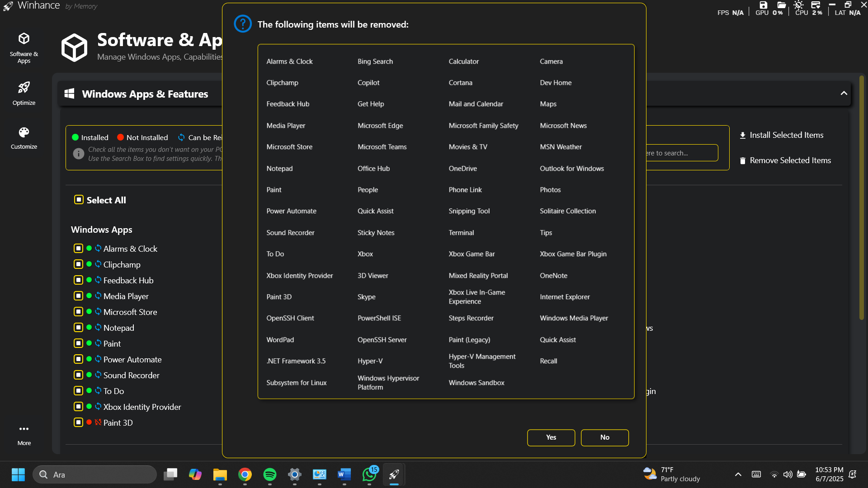This screenshot has height=488, width=868.
Task: Click the save icon in title bar
Action: (x=763, y=5)
